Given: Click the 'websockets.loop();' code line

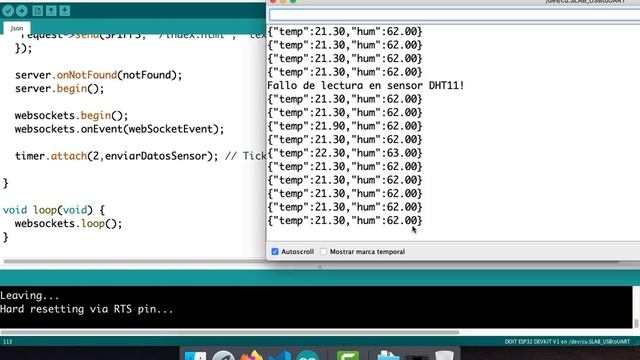Looking at the screenshot, I should pyautogui.click(x=69, y=224).
